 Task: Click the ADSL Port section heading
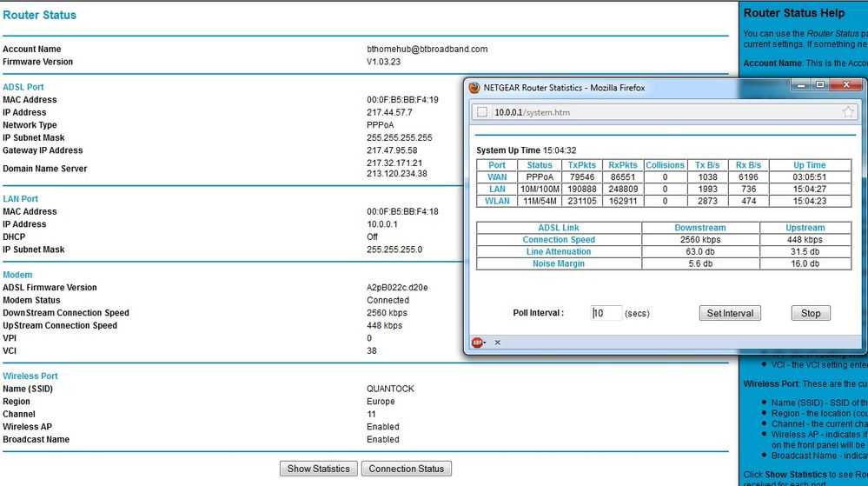click(x=23, y=87)
